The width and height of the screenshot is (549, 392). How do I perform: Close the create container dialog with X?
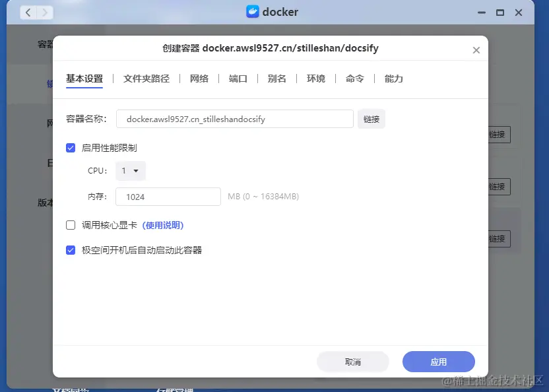[x=476, y=50]
